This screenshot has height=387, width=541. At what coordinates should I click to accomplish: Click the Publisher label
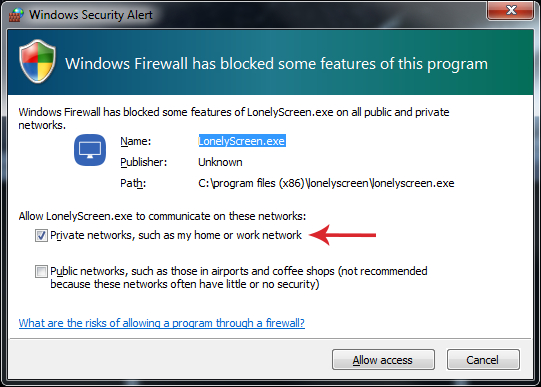click(x=144, y=162)
